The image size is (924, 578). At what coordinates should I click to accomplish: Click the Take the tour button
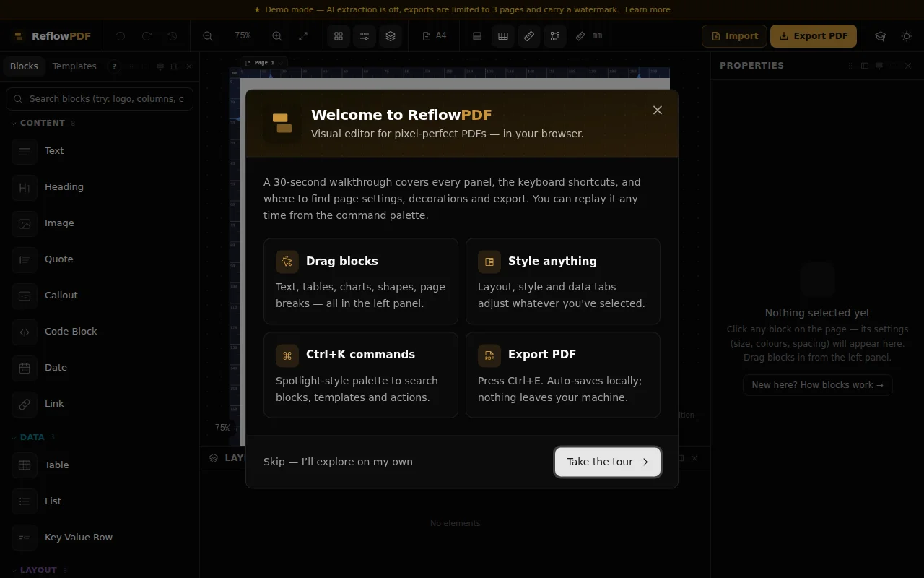pyautogui.click(x=608, y=462)
